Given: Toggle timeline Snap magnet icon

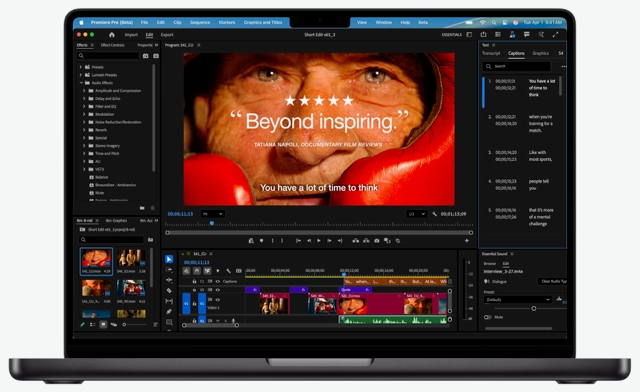Looking at the screenshot, I should 197,271.
